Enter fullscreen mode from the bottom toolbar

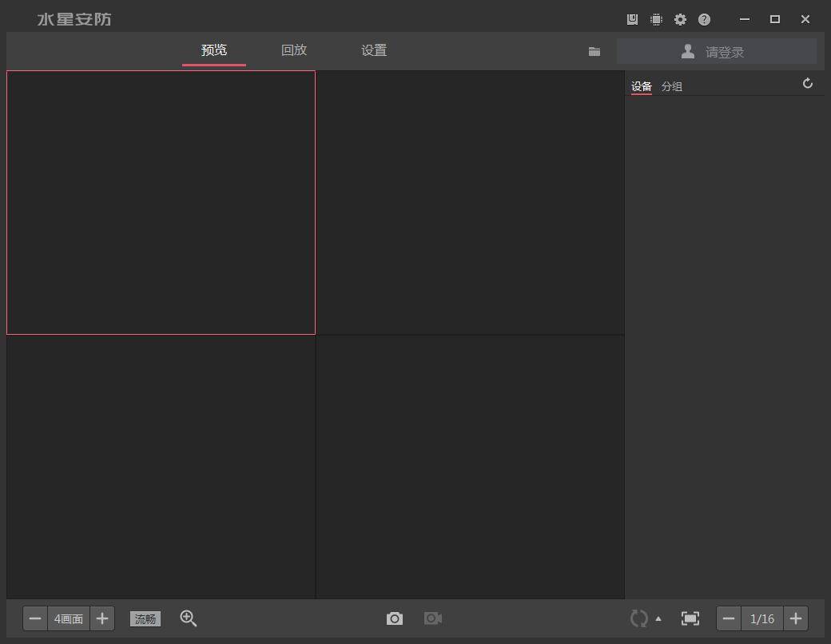690,618
